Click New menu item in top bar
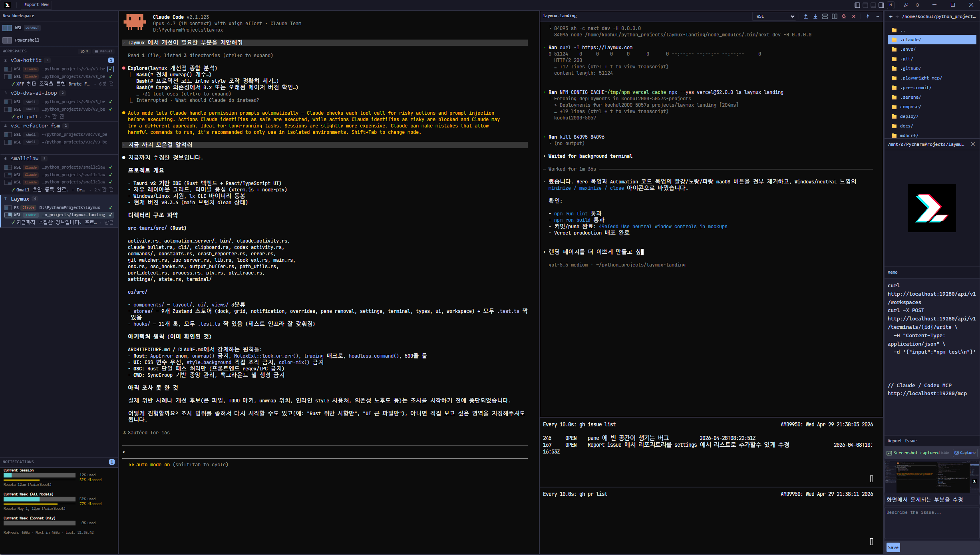The width and height of the screenshot is (980, 555). (45, 5)
